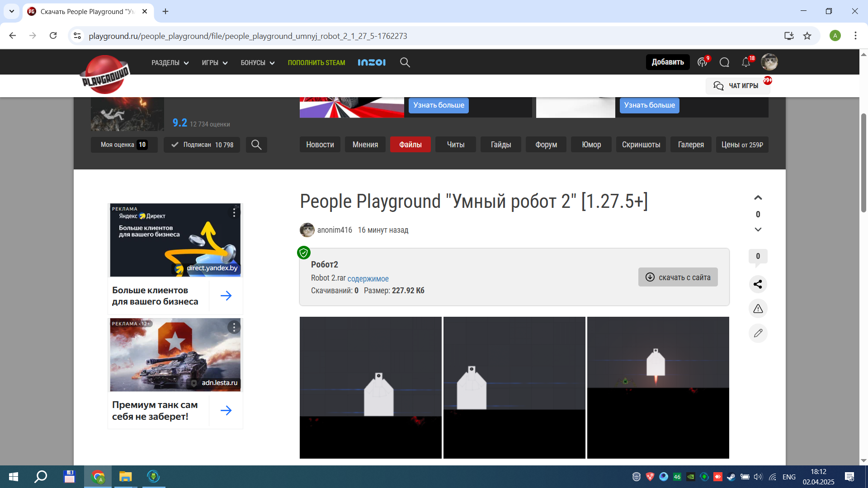868x488 pixels.
Task: Click the page vertical scrollbar thumb
Action: tap(863, 163)
